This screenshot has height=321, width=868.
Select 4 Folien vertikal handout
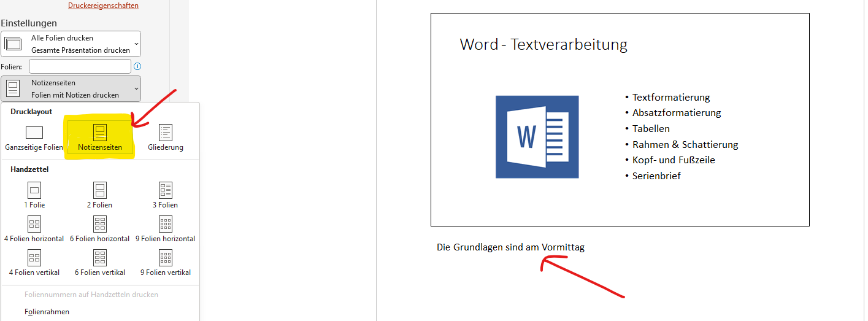tap(34, 257)
